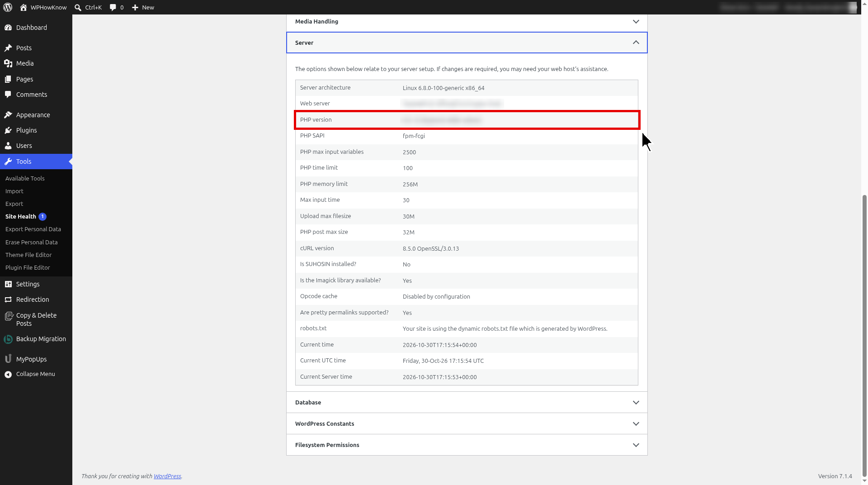
Task: Collapse the Server section
Action: pos(467,43)
